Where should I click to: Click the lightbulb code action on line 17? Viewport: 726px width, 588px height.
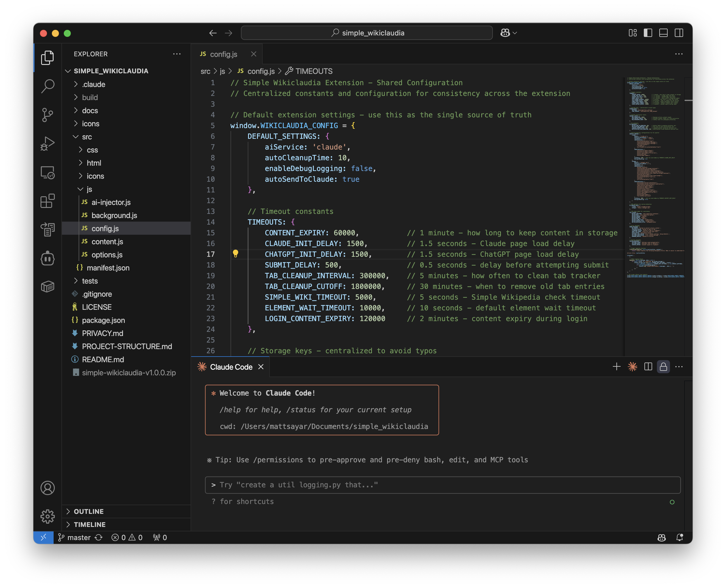[235, 254]
